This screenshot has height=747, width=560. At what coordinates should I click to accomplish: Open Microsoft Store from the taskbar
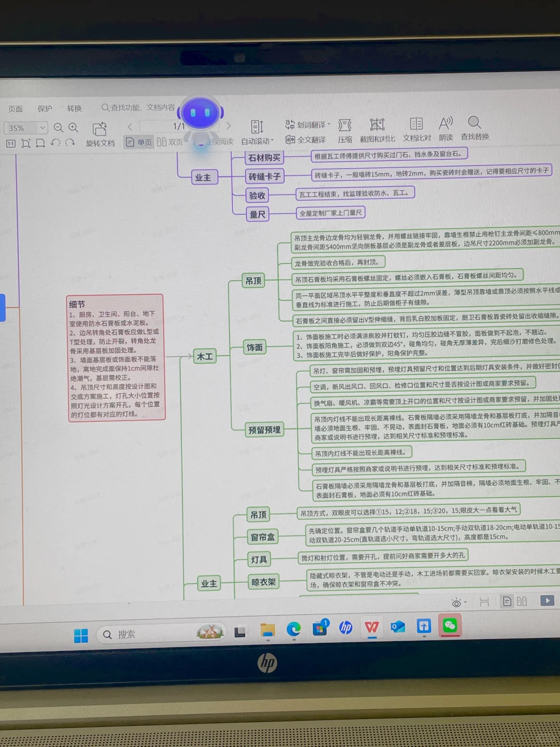point(320,628)
